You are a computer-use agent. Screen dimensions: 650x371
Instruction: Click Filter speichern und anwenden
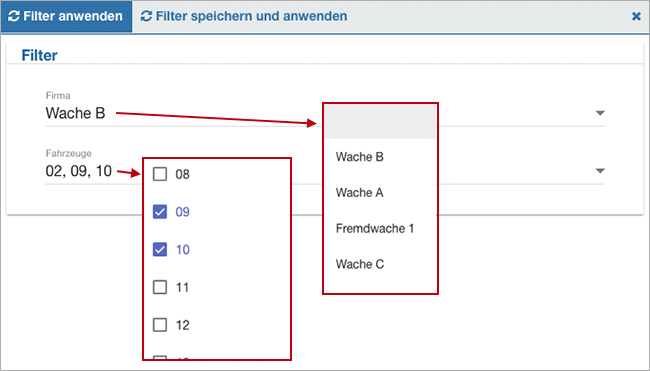click(x=244, y=17)
